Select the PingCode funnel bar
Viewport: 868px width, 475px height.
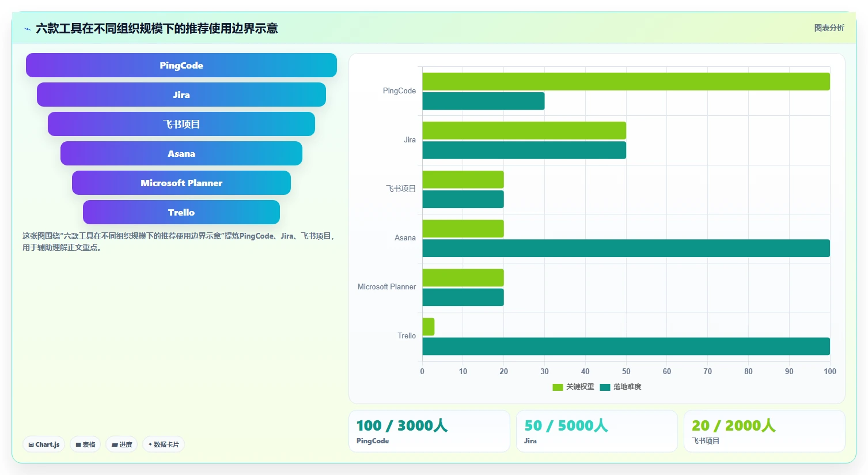click(181, 65)
